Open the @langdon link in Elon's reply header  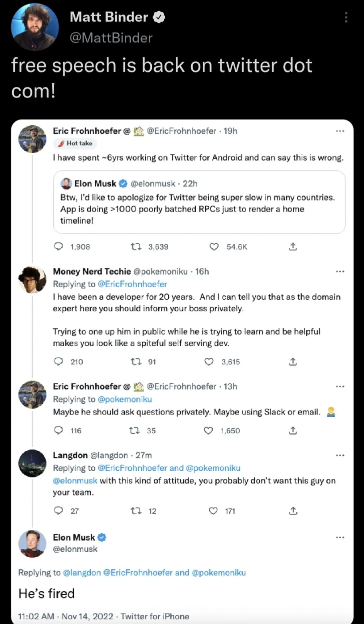point(82,573)
